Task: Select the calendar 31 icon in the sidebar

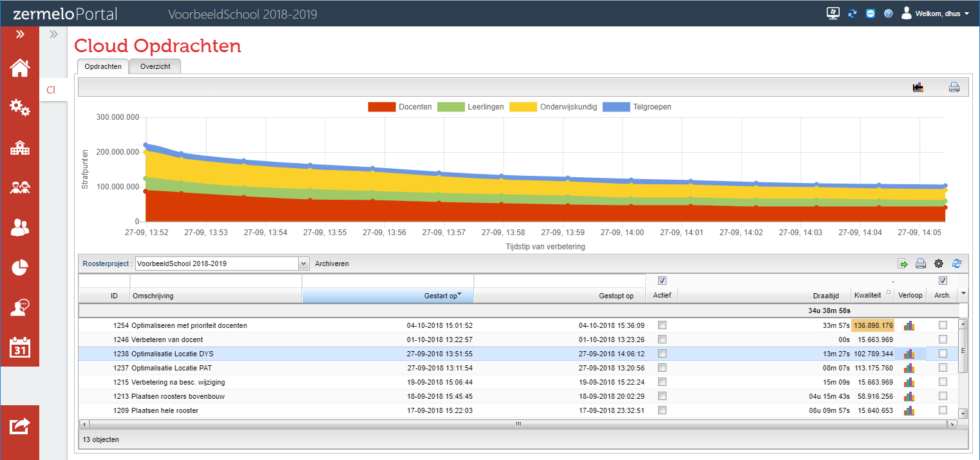Action: click(x=21, y=348)
